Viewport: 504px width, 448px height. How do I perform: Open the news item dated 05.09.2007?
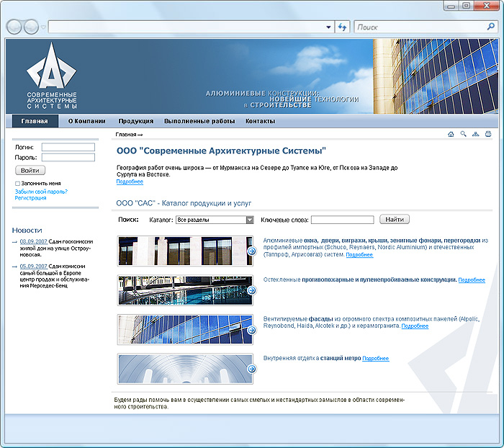tap(33, 266)
